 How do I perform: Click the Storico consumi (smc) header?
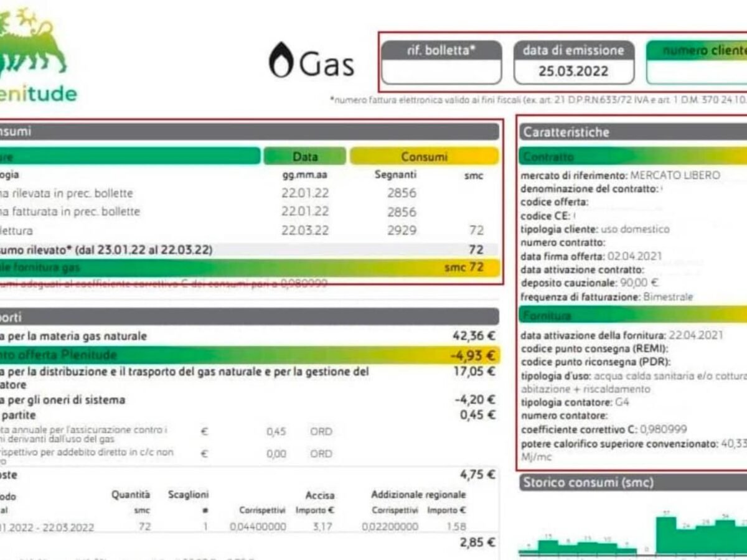tap(633, 482)
